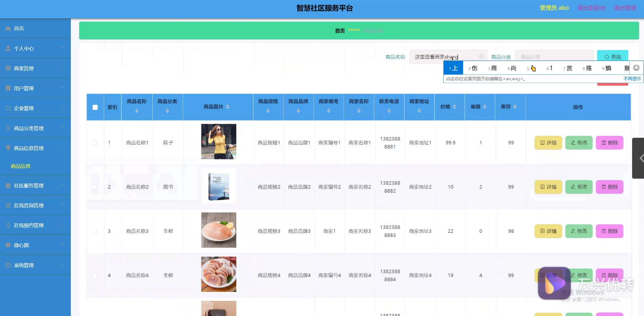Focus the 商品分类 search input field
Viewport: 644px width, 316px height.
554,57
